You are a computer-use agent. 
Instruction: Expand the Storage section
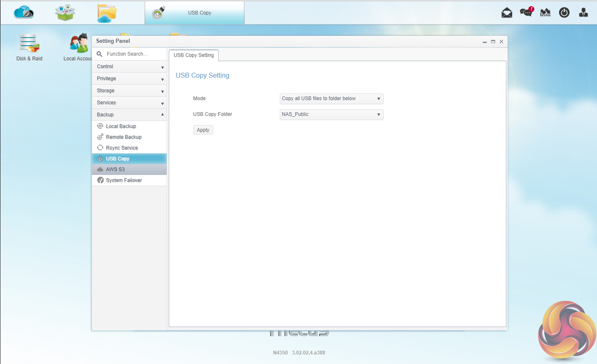click(x=129, y=91)
